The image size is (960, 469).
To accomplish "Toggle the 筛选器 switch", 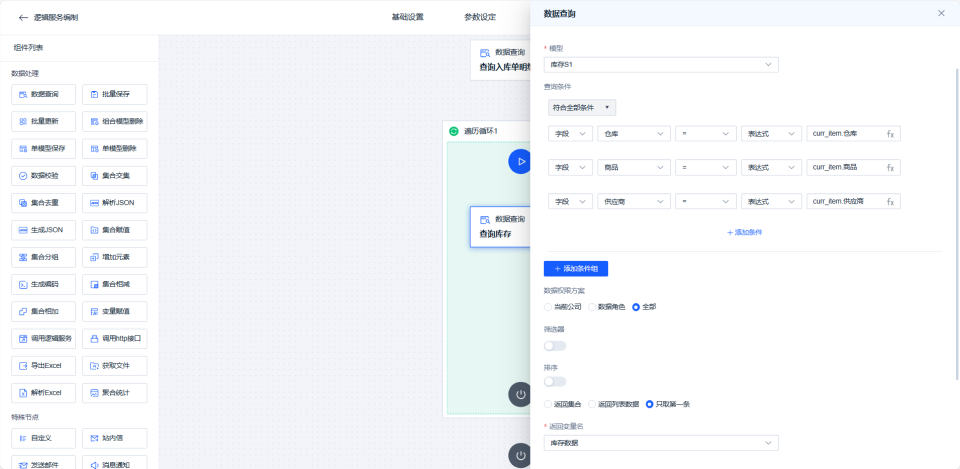I will [x=555, y=346].
